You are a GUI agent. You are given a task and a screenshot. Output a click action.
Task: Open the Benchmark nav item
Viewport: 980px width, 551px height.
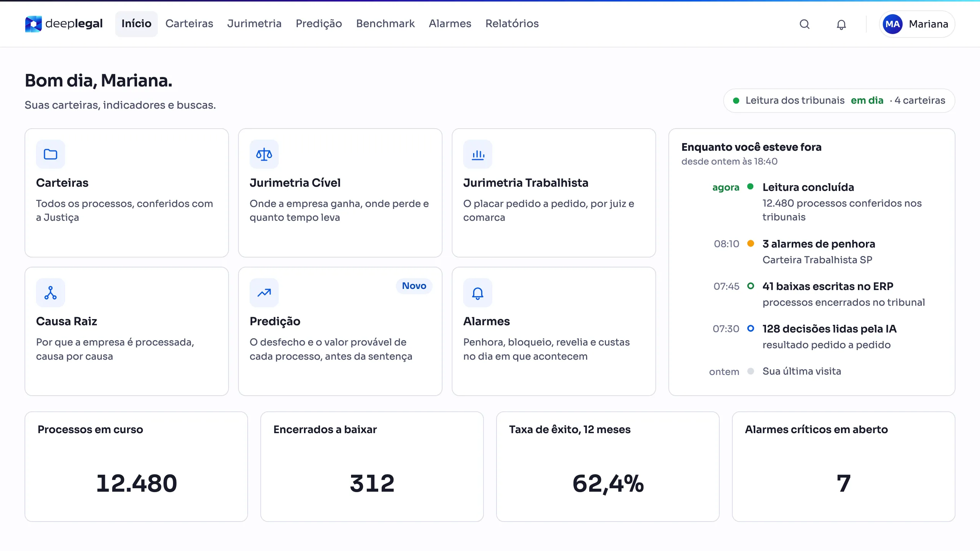tap(385, 24)
